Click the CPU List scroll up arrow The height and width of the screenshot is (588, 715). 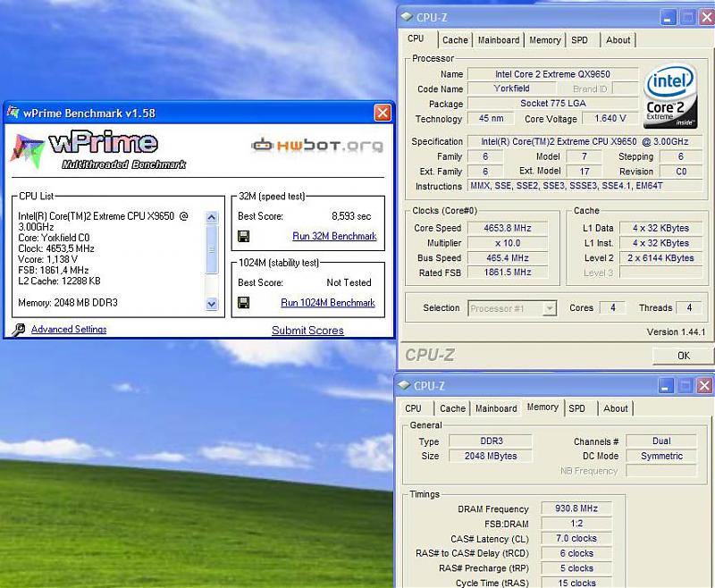[211, 217]
